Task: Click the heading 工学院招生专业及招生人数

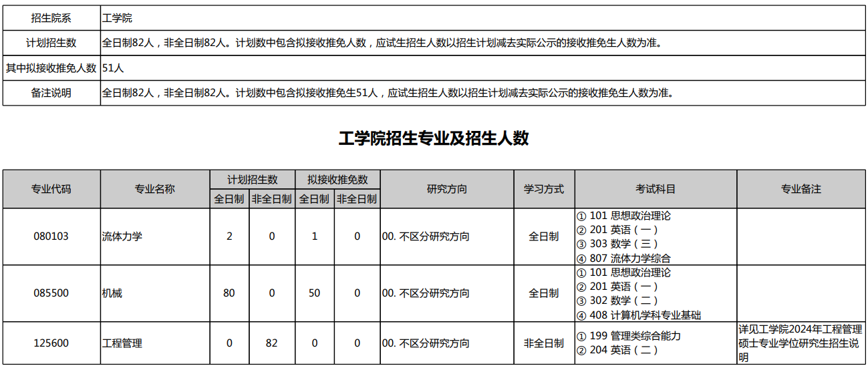Action: click(434, 138)
